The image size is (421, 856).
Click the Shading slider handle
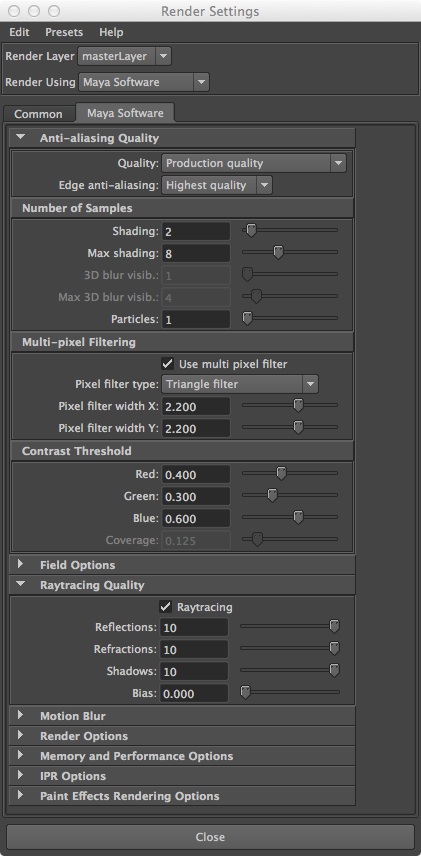(x=251, y=231)
